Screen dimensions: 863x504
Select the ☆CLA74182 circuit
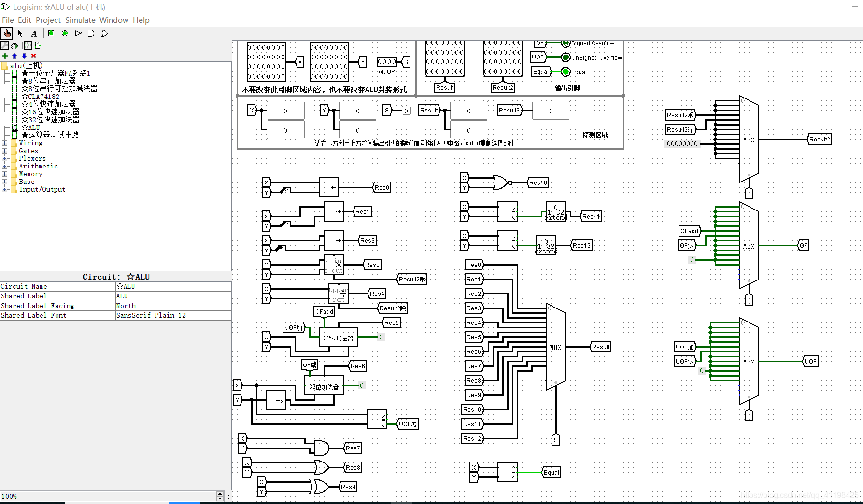40,96
